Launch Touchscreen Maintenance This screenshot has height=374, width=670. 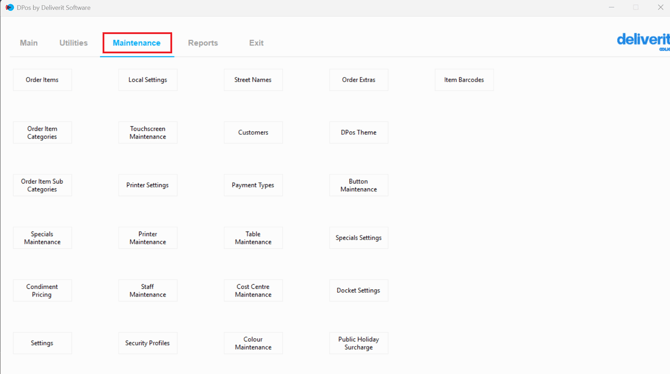148,133
